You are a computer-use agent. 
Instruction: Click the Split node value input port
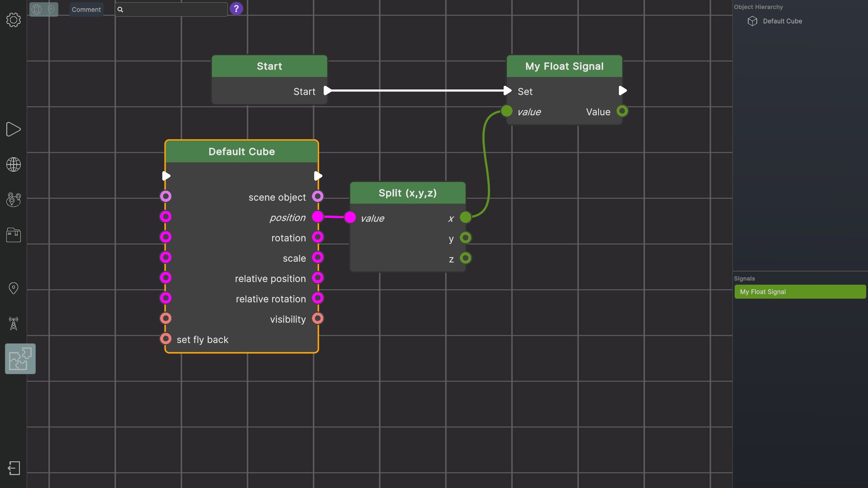(350, 218)
